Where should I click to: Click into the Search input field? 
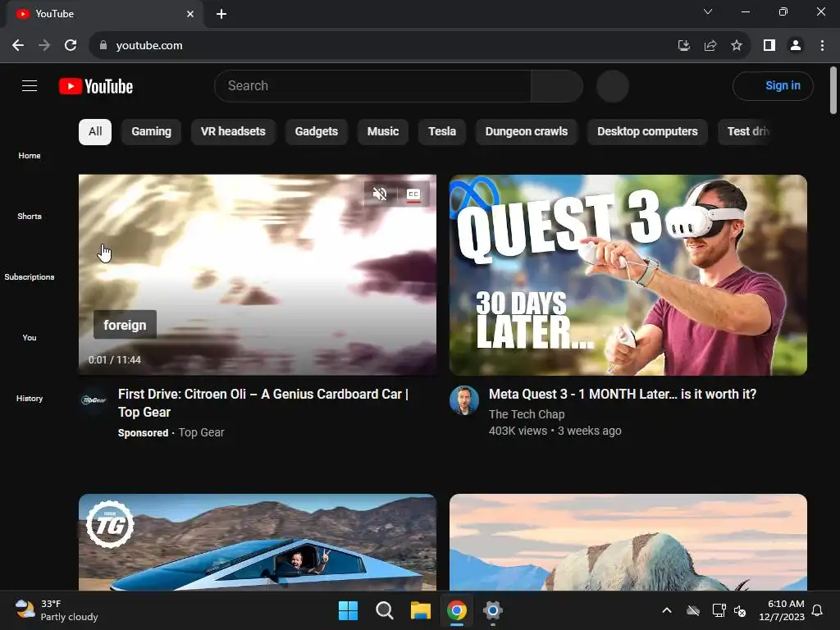[x=372, y=85]
